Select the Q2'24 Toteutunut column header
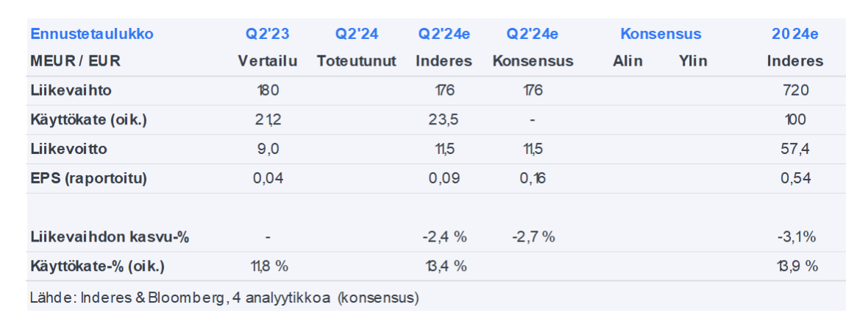Viewport: 868px width, 324px height. [357, 34]
